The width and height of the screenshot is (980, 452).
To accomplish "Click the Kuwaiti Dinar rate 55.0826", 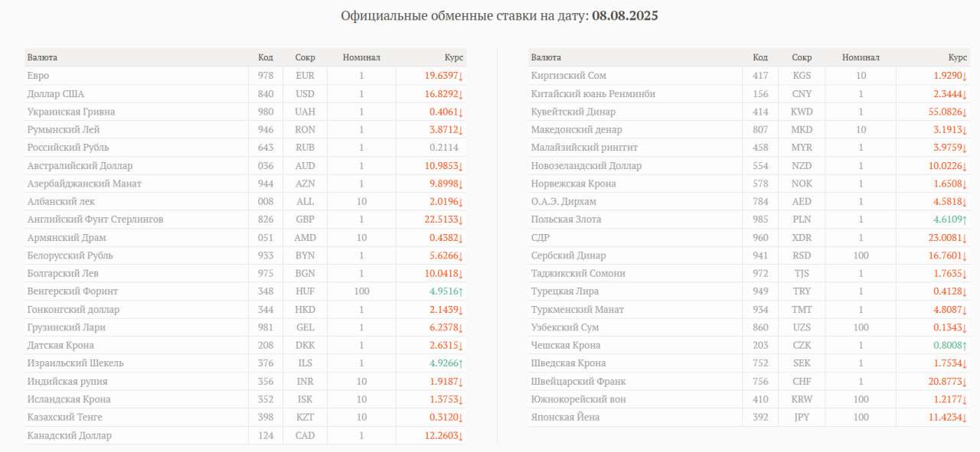I will point(946,112).
